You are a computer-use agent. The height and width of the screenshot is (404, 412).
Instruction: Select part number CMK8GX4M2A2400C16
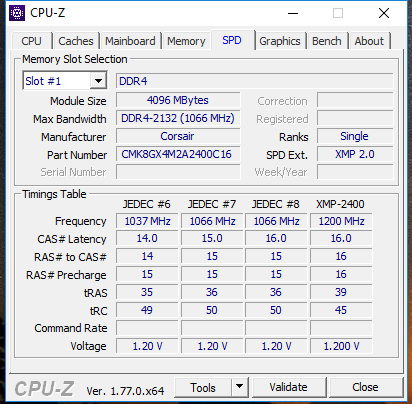click(178, 154)
